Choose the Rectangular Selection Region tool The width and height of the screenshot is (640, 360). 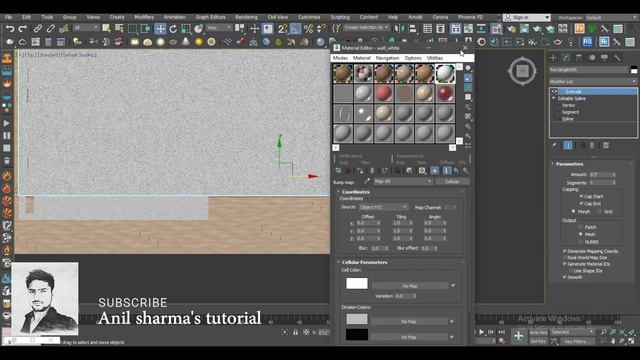pyautogui.click(x=133, y=29)
